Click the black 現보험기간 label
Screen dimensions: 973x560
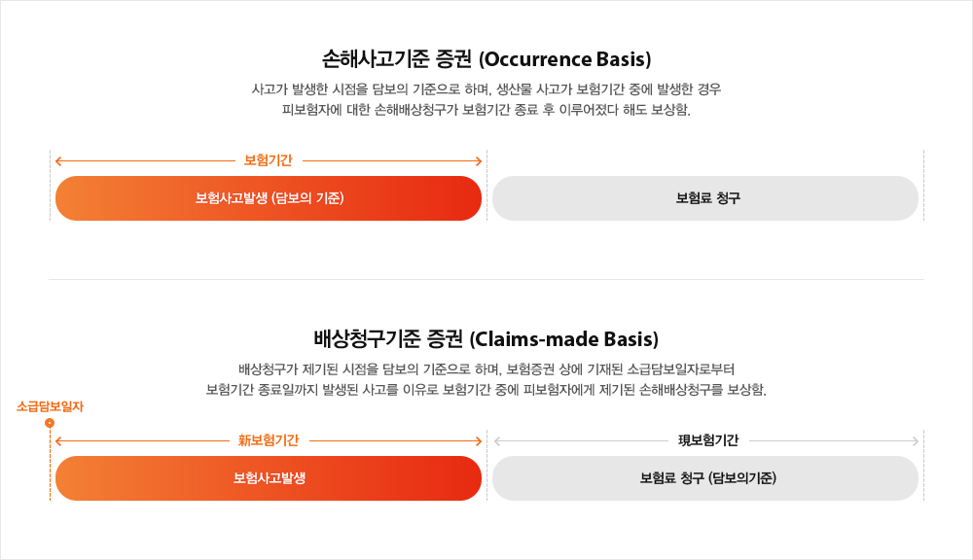point(708,440)
